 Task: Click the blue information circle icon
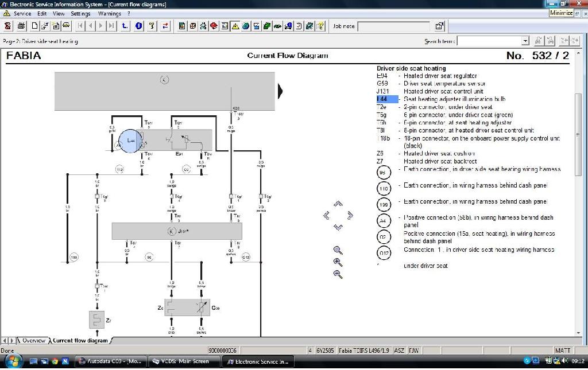(x=138, y=26)
